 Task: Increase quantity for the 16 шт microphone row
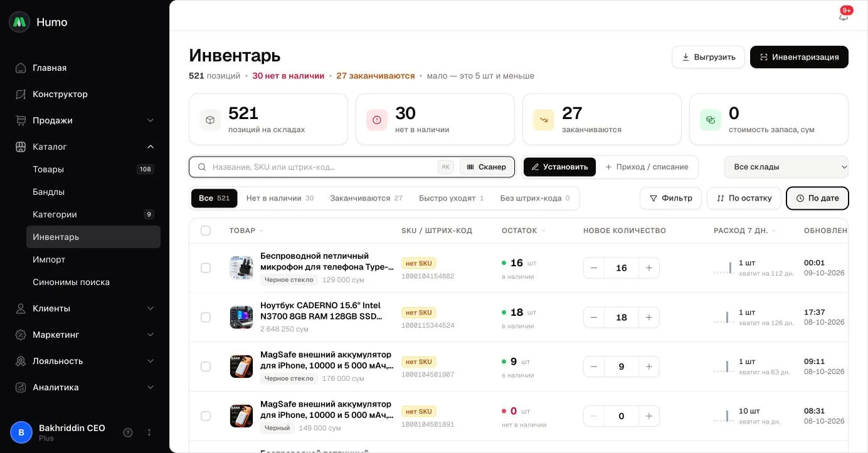649,268
